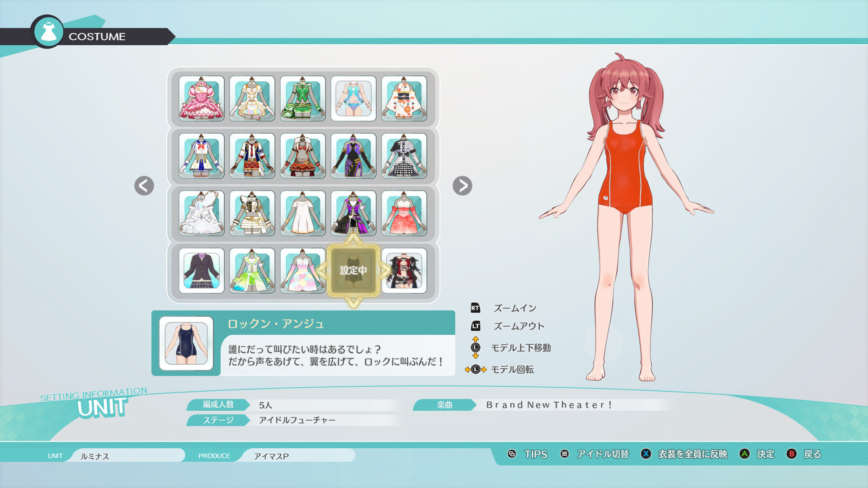Click the member count value 5人
The image size is (868, 488).
[x=265, y=405]
